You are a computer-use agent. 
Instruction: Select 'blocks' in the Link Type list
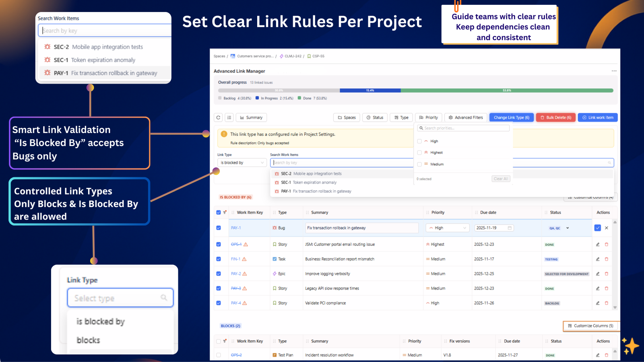click(88, 340)
